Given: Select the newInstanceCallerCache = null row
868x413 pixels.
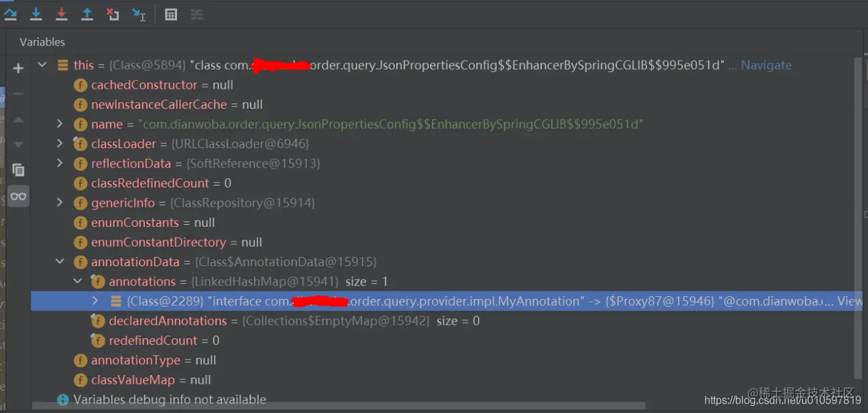Looking at the screenshot, I should point(442,105).
